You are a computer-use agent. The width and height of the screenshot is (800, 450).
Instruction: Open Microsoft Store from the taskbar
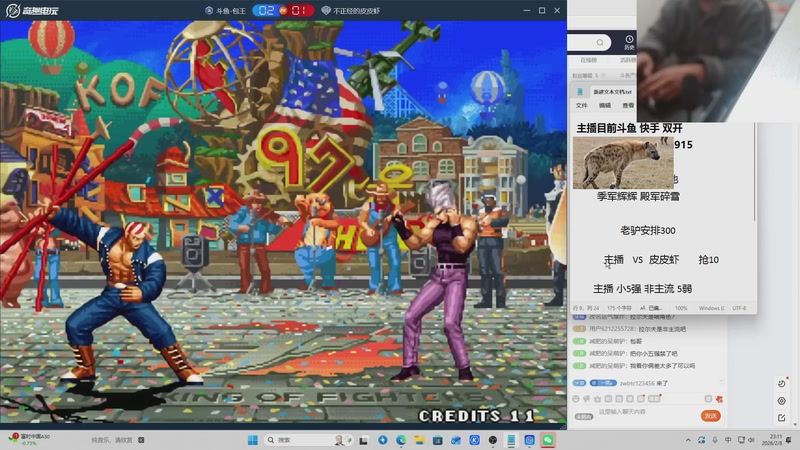coord(438,440)
